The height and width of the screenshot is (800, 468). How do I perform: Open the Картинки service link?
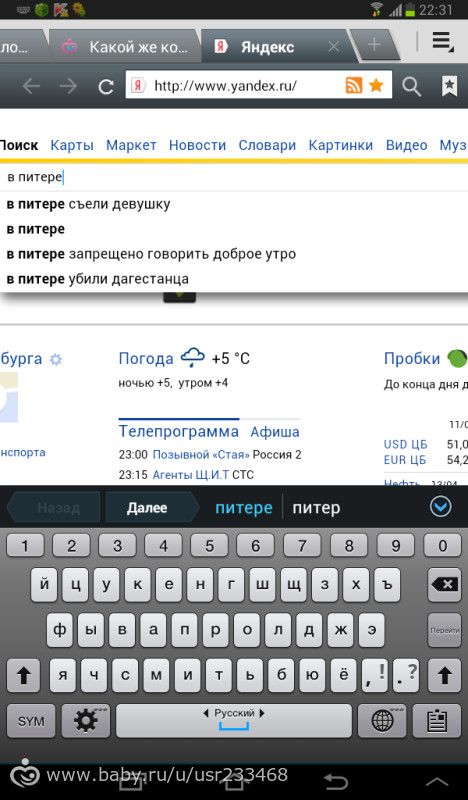coord(341,145)
